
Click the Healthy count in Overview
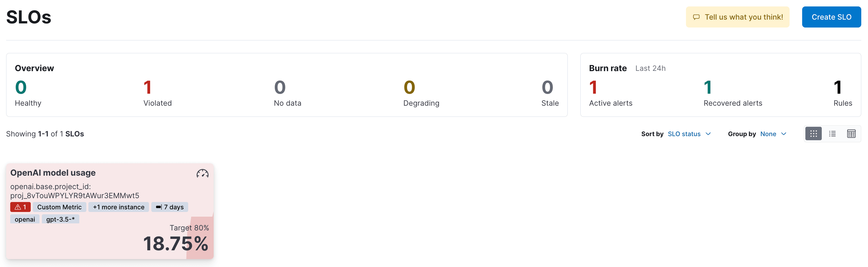click(20, 87)
